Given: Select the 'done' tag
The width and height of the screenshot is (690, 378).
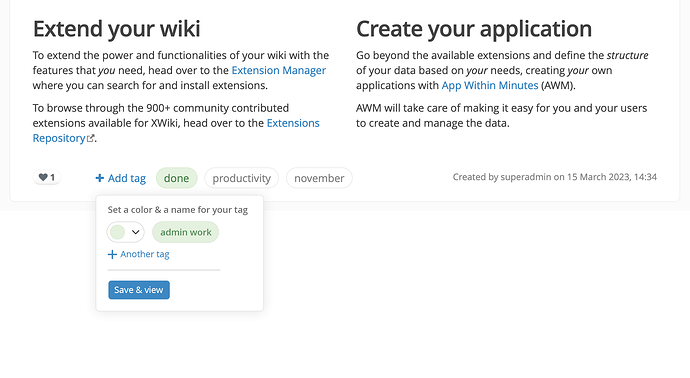Looking at the screenshot, I should [x=176, y=178].
